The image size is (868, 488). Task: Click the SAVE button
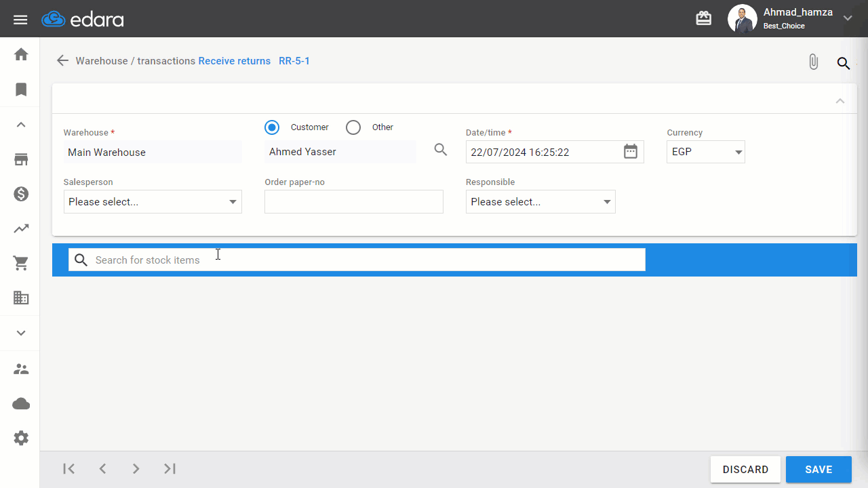point(818,470)
